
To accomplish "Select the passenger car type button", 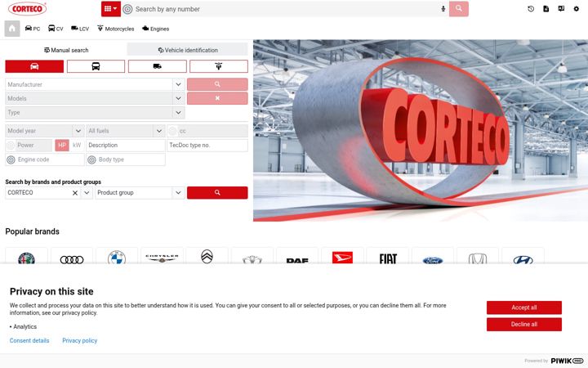I will coord(34,66).
